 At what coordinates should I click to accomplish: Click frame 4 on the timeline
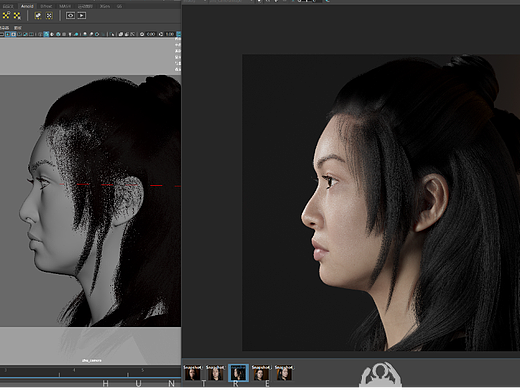(74, 370)
